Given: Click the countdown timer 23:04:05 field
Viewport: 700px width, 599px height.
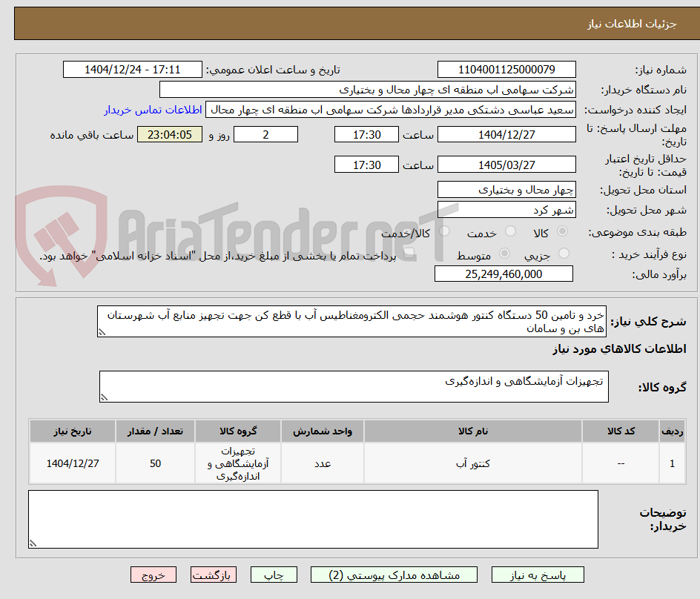Looking at the screenshot, I should pos(170,134).
